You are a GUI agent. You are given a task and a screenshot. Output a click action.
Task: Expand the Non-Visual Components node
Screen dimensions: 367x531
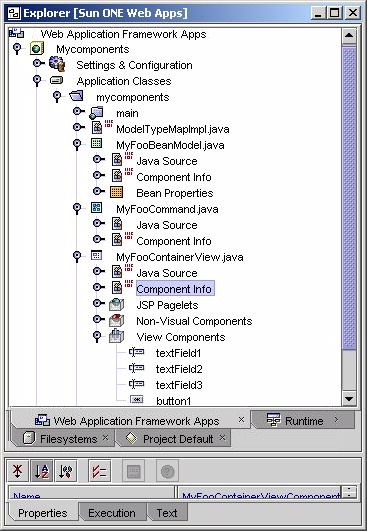pos(99,319)
